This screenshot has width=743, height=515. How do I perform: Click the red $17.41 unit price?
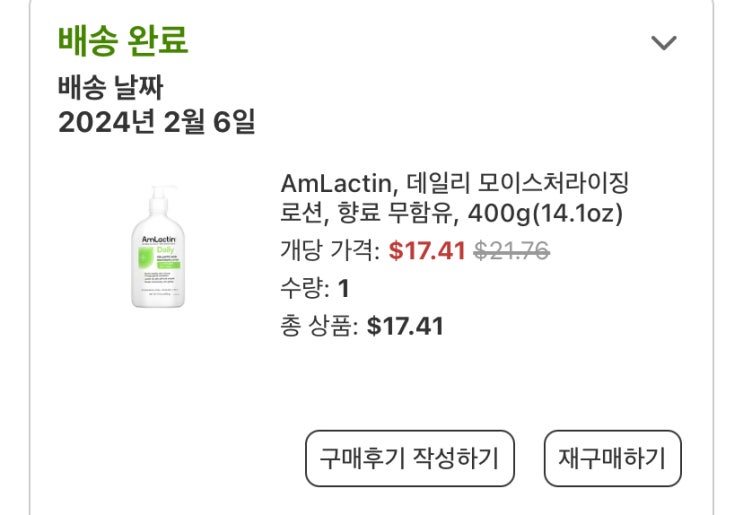pyautogui.click(x=427, y=251)
